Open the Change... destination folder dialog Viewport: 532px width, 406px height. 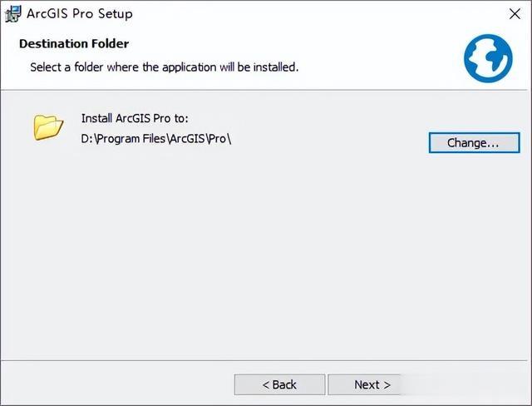click(474, 142)
